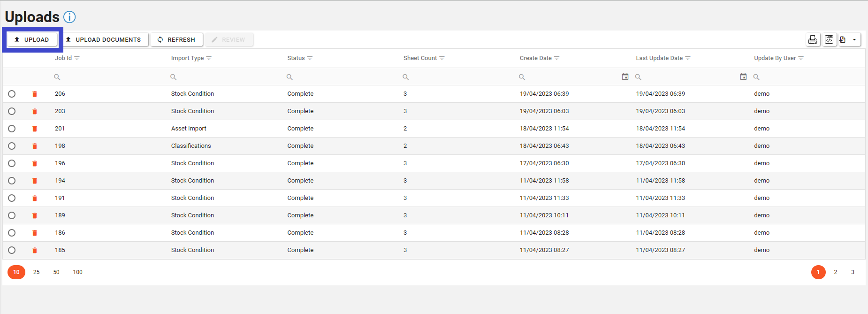Open the Last Update Date calendar picker

743,77
